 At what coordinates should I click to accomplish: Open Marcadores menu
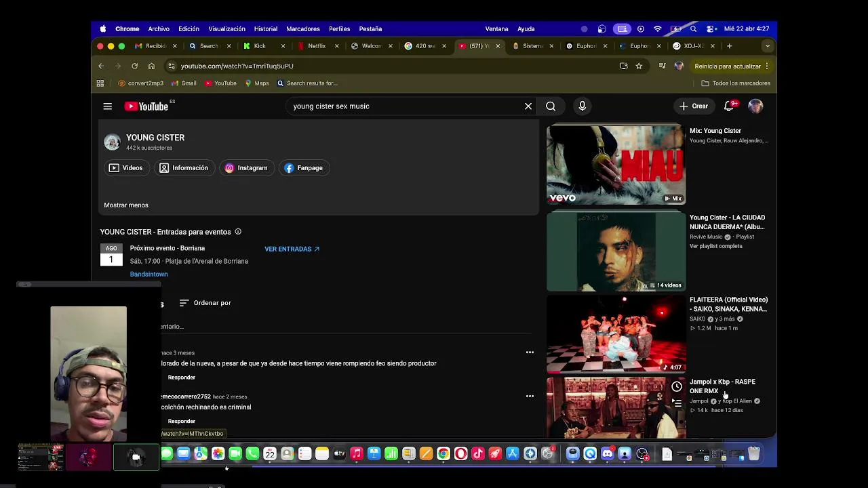303,29
